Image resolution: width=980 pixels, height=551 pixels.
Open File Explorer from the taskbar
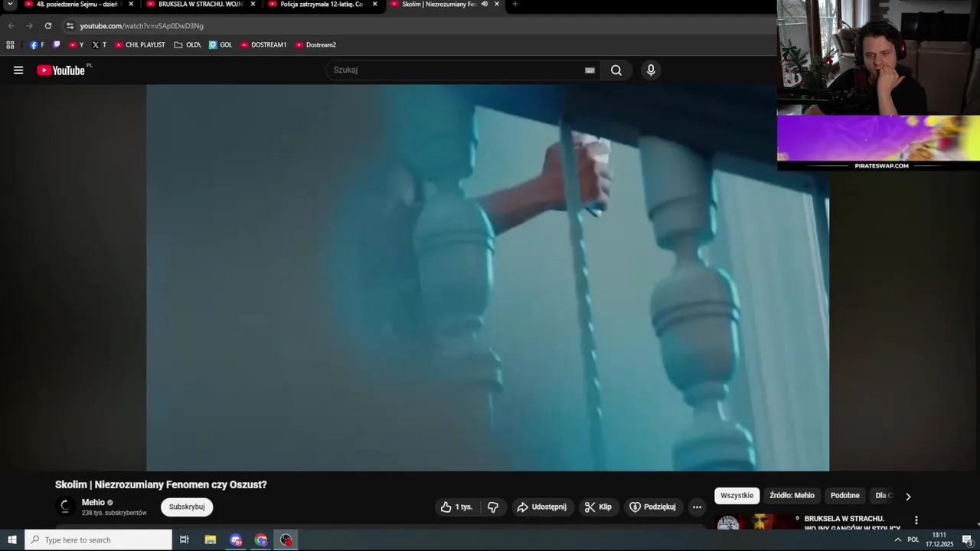pos(211,540)
